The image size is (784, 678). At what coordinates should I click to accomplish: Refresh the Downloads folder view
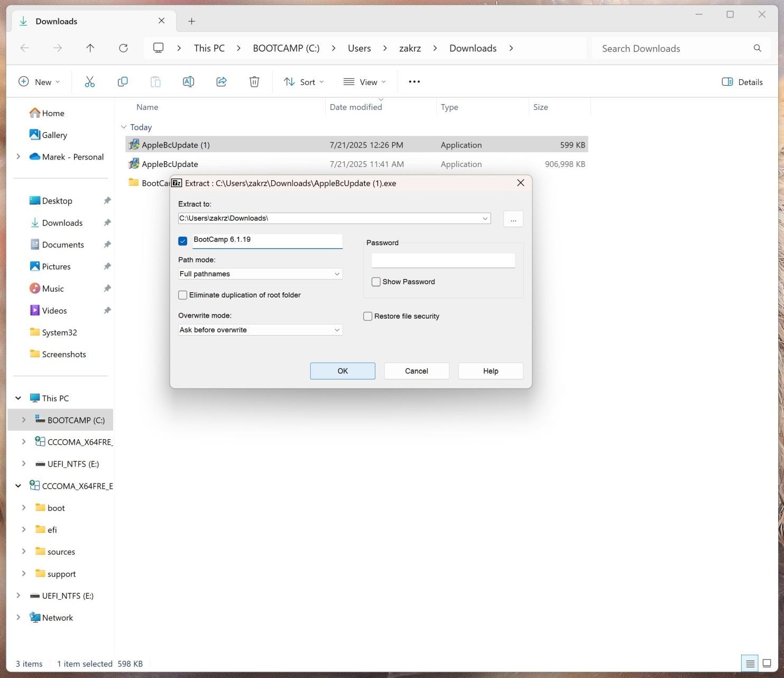pyautogui.click(x=123, y=48)
